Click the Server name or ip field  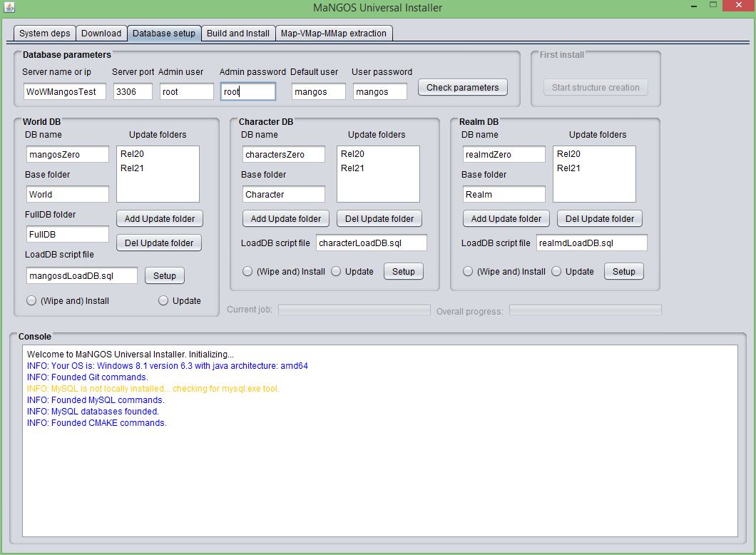tap(65, 91)
